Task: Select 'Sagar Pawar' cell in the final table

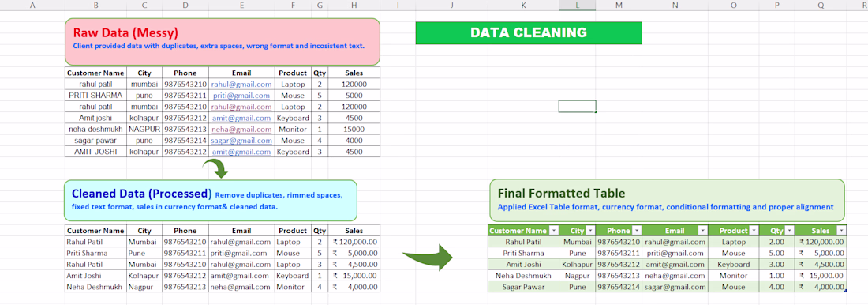Action: [523, 287]
